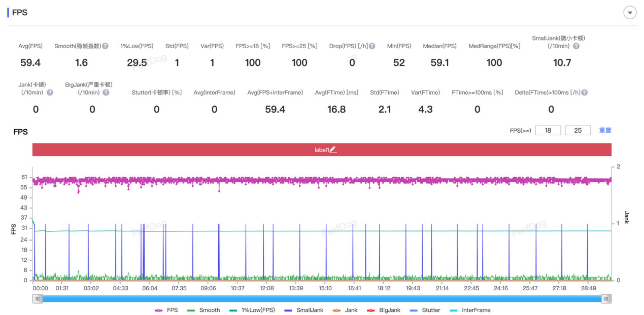644x315 pixels.
Task: Click help icon next to BigJank /10min
Action: tap(106, 92)
